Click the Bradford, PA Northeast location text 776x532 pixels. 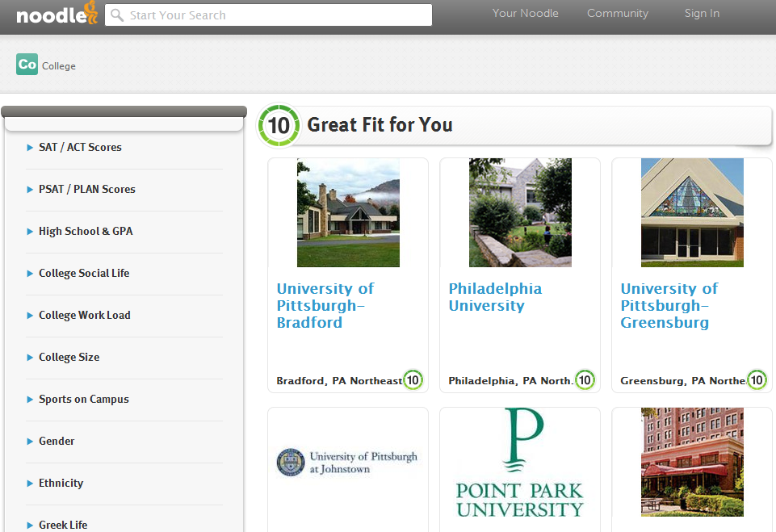click(x=339, y=380)
